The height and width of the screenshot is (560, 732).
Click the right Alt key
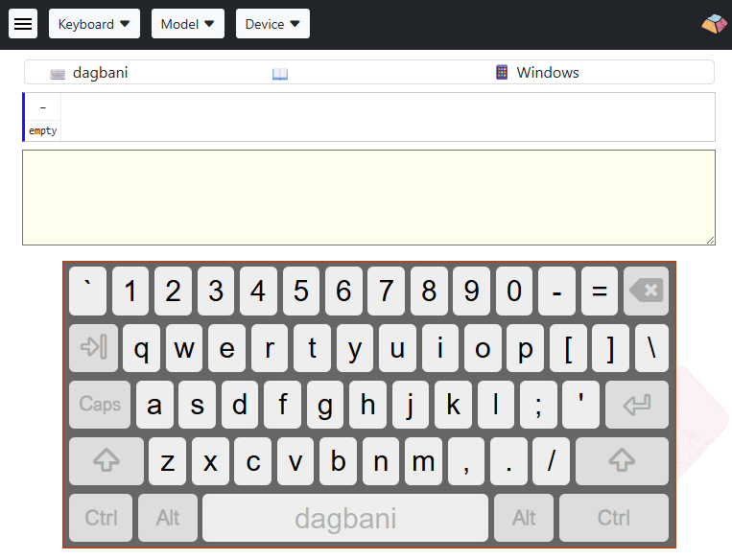coord(524,518)
